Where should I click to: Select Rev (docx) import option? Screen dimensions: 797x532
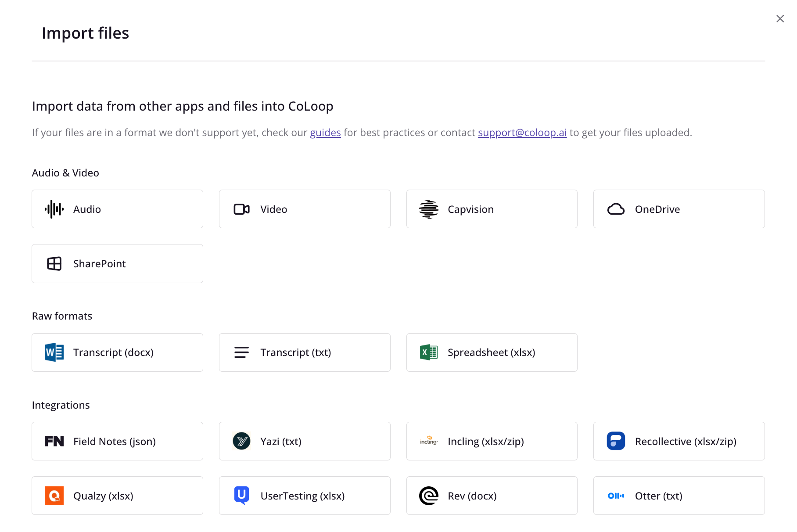pos(492,496)
